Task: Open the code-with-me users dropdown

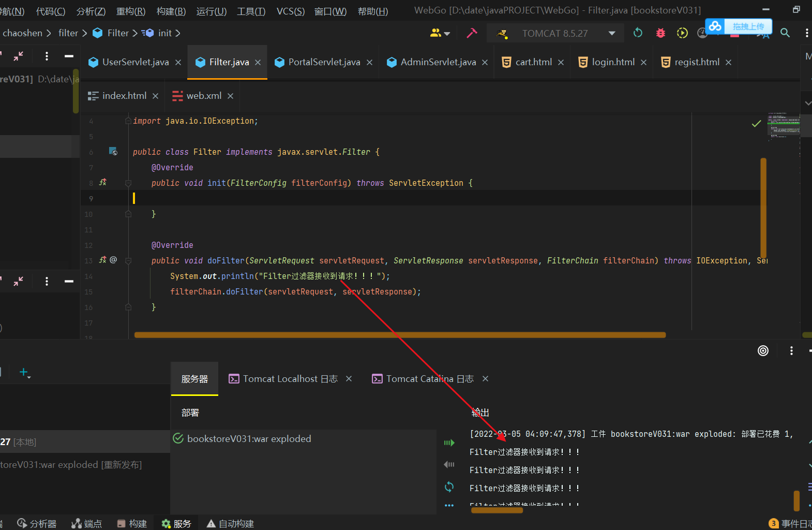Action: [440, 33]
